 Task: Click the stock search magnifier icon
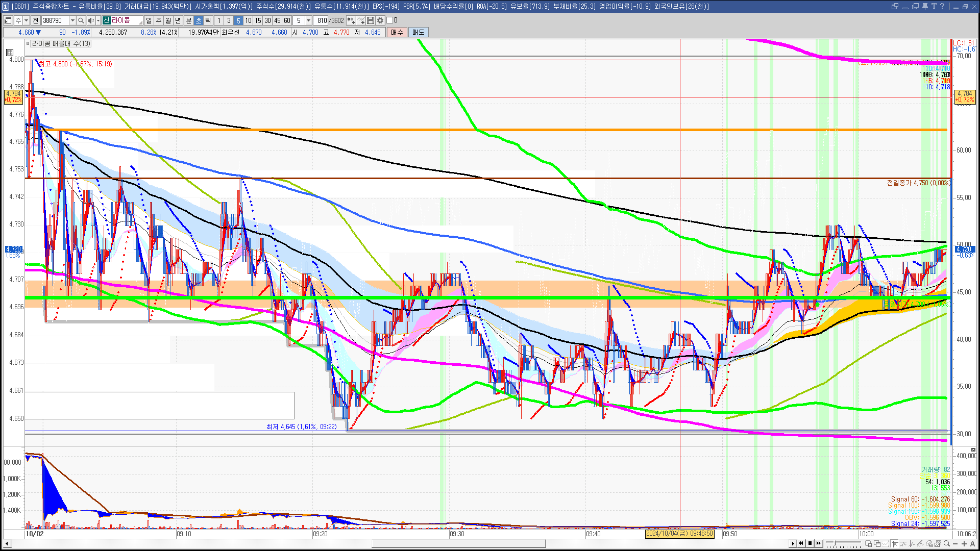(81, 20)
